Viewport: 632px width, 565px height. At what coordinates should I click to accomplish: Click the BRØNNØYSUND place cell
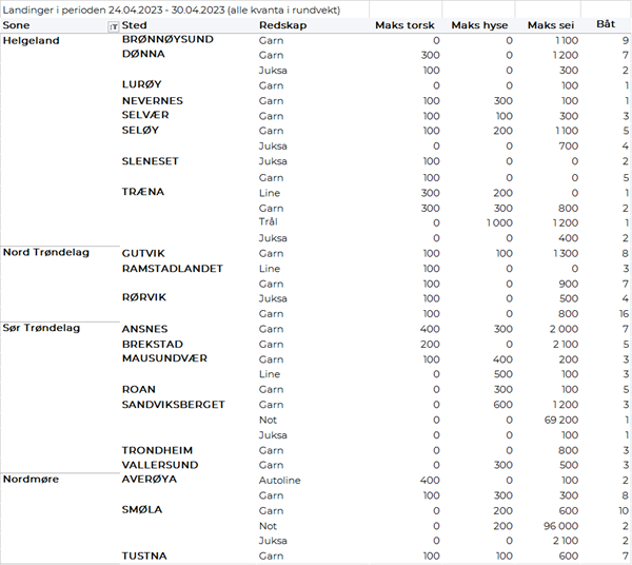click(x=167, y=40)
